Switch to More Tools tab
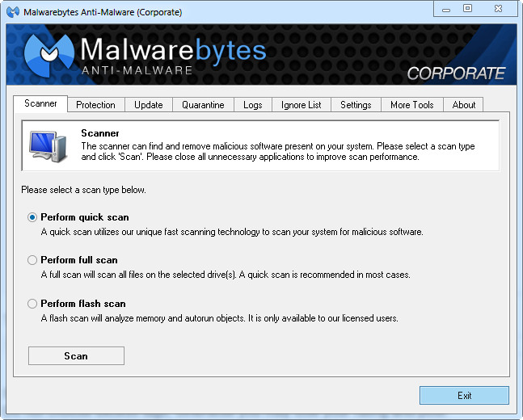 [x=412, y=105]
